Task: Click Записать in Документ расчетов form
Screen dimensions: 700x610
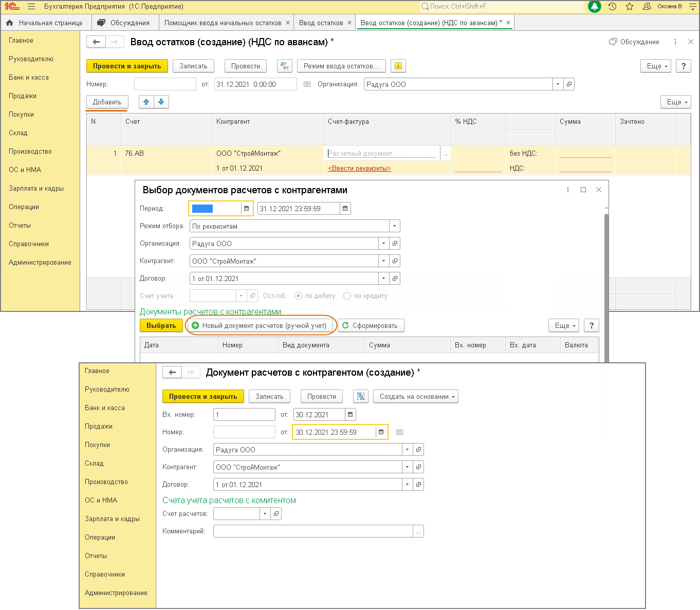Action: point(269,396)
